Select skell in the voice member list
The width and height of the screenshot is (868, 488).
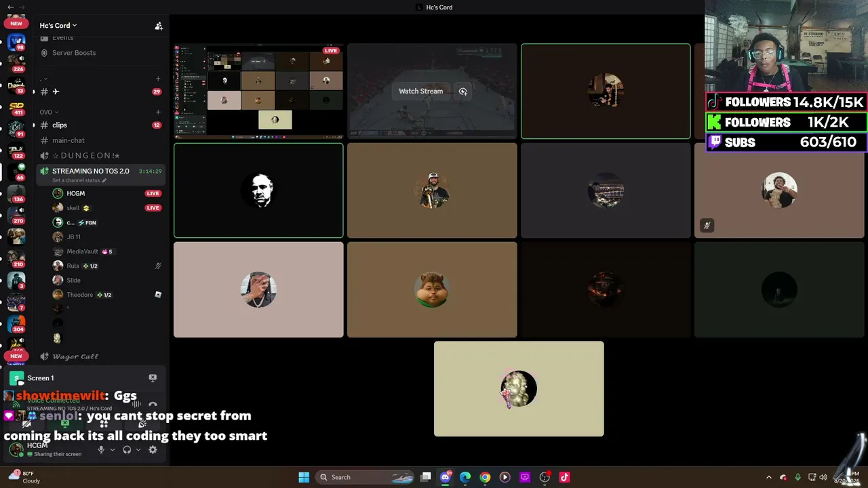[x=107, y=208]
